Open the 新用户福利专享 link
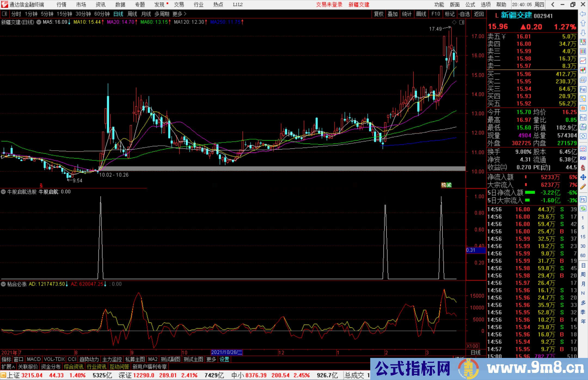588x380 pixels. click(x=150, y=366)
